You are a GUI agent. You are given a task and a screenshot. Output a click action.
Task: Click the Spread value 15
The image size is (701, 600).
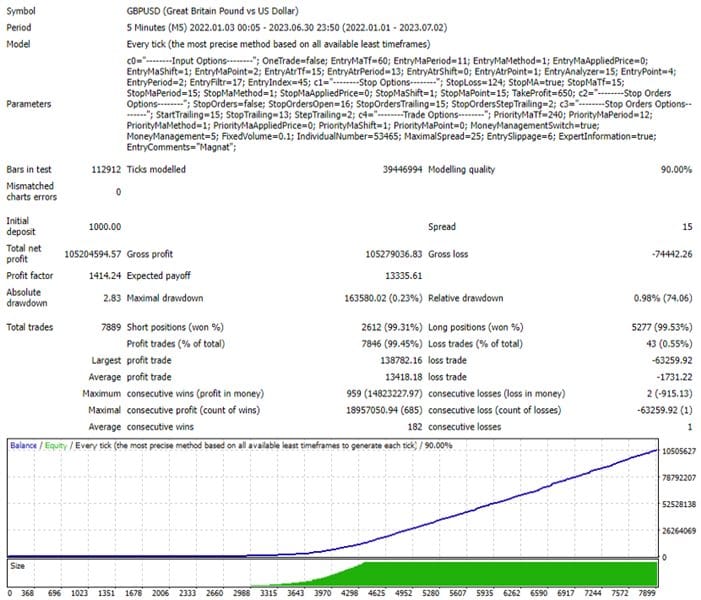(x=687, y=227)
